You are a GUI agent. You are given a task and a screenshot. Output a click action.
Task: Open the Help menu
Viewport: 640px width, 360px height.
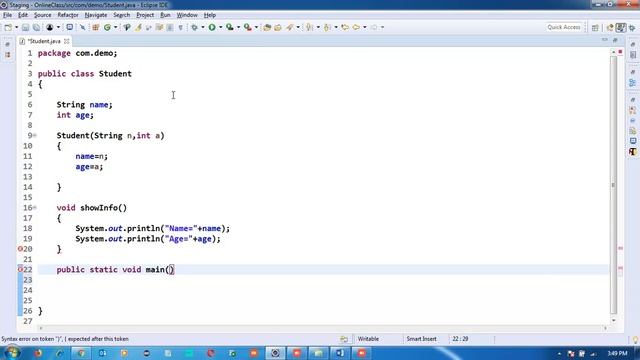210,15
